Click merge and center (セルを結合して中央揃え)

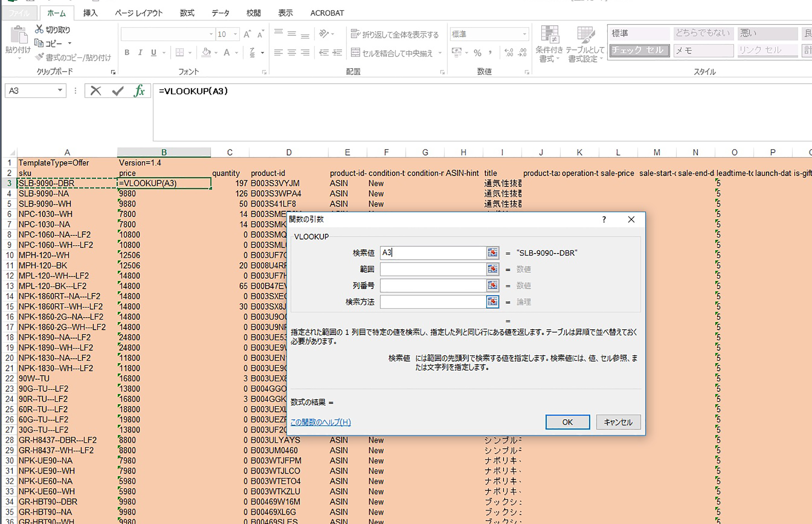pyautogui.click(x=391, y=53)
